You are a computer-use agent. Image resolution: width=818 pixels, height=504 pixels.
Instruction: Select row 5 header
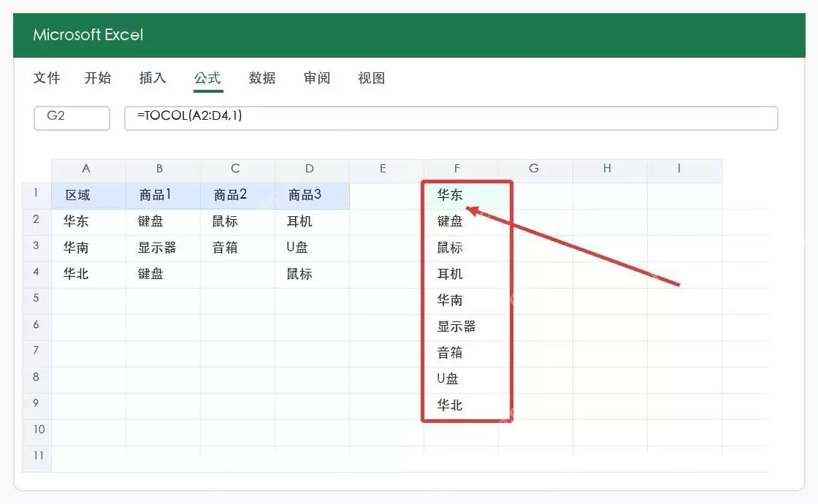(x=37, y=301)
